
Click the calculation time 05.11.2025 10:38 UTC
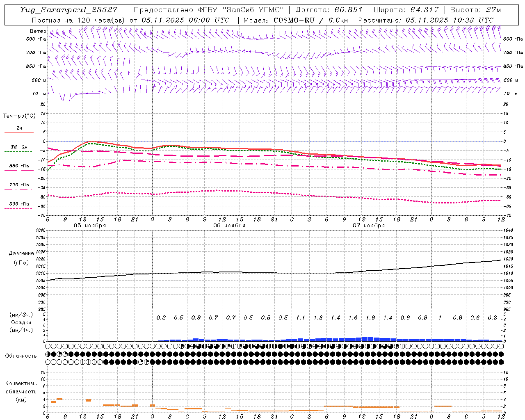(x=450, y=20)
